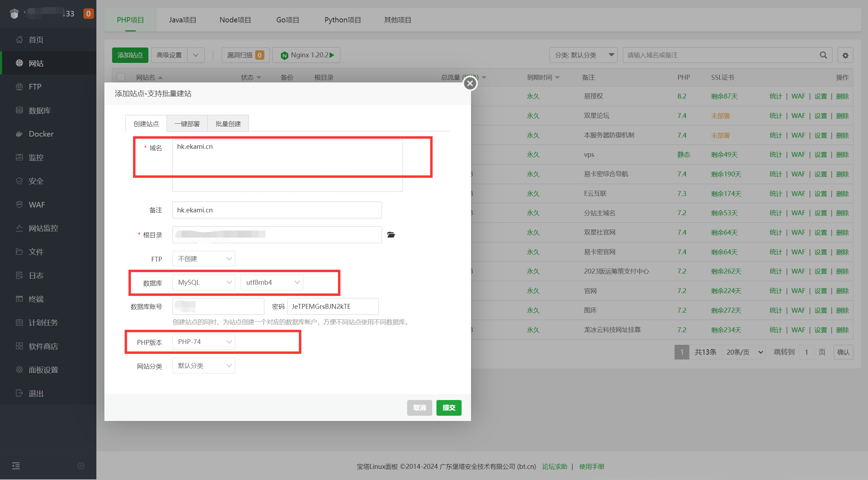
Task: Open the 论坛求助 footer link
Action: [x=554, y=466]
